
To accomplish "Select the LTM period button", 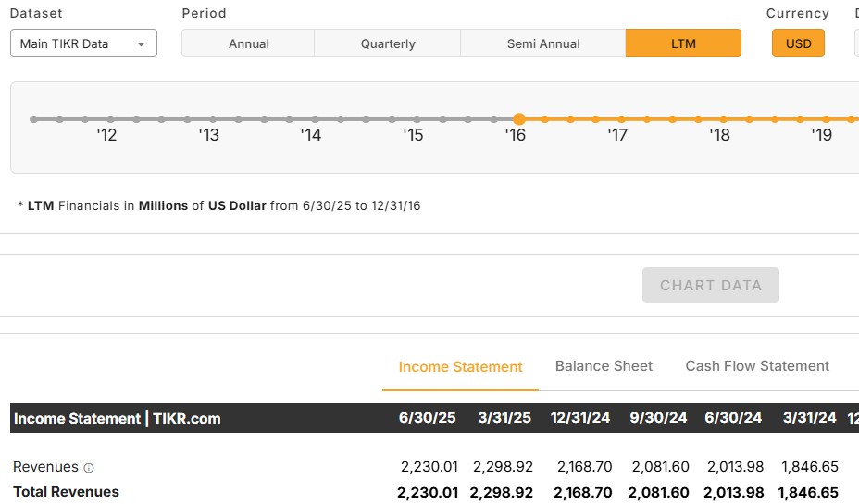I will pos(683,43).
